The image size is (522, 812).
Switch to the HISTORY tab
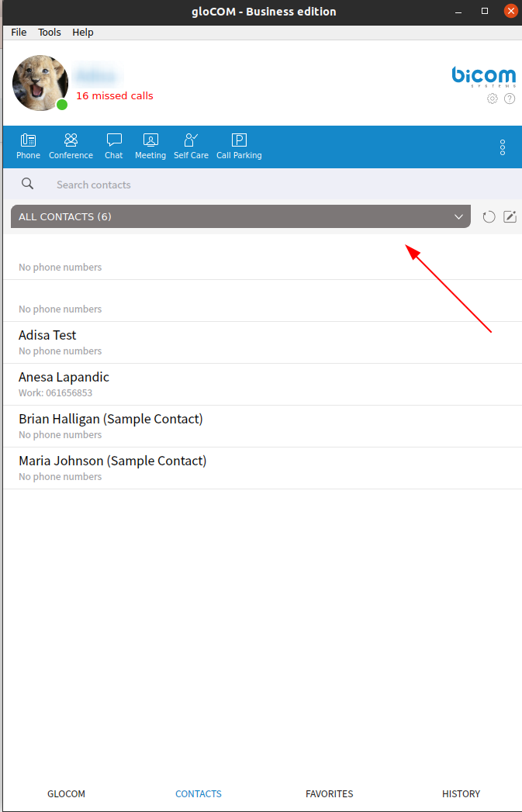[x=461, y=793]
